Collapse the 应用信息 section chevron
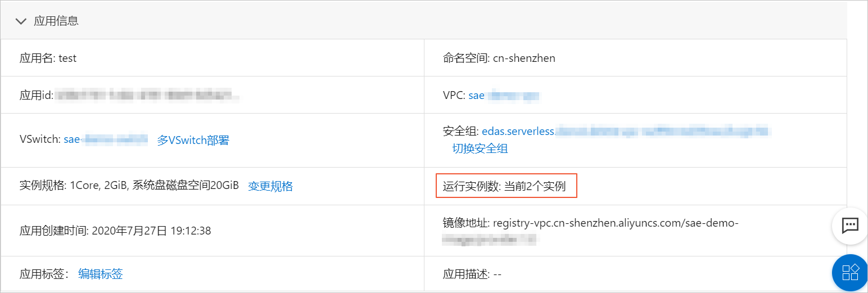Screen dimensions: 868x293 21,21
